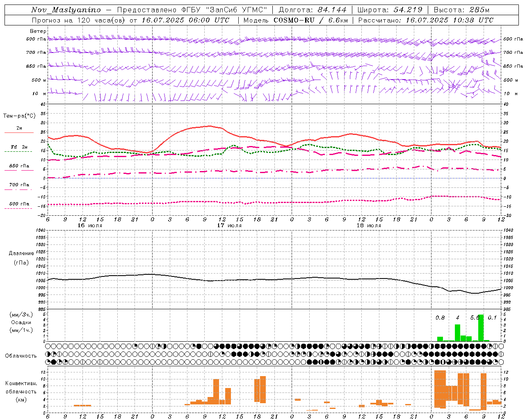525x420 pixels.
Task: Click the "Td 2м" legend entry
Action: point(19,147)
